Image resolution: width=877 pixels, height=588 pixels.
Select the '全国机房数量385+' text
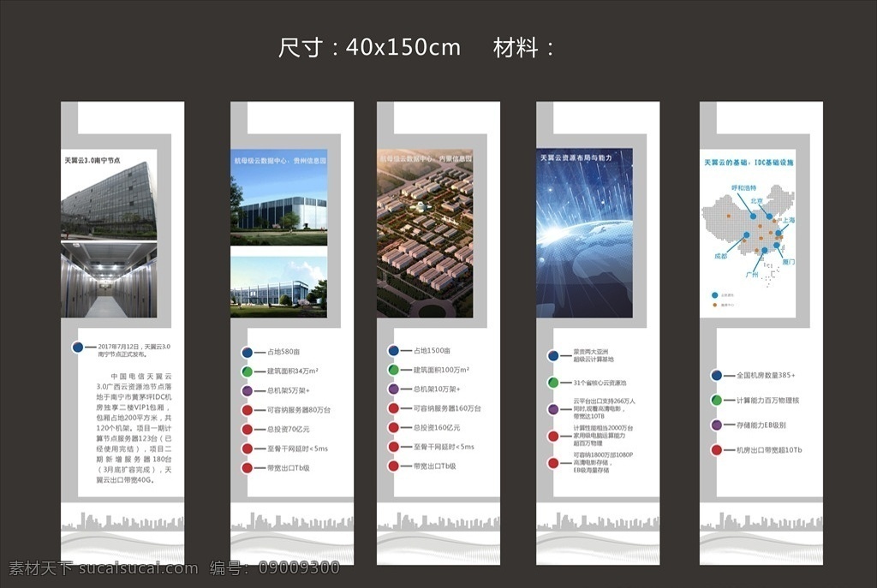pyautogui.click(x=766, y=375)
